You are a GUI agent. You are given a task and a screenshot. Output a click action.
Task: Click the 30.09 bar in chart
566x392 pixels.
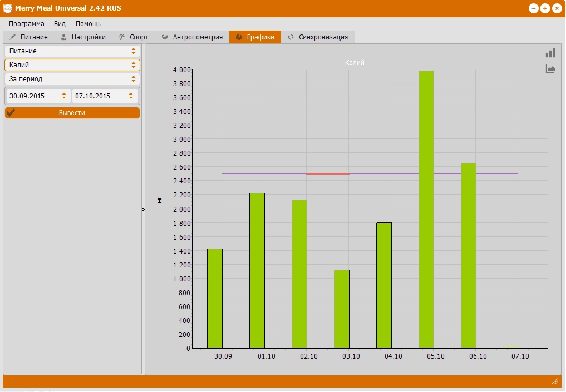tap(215, 299)
